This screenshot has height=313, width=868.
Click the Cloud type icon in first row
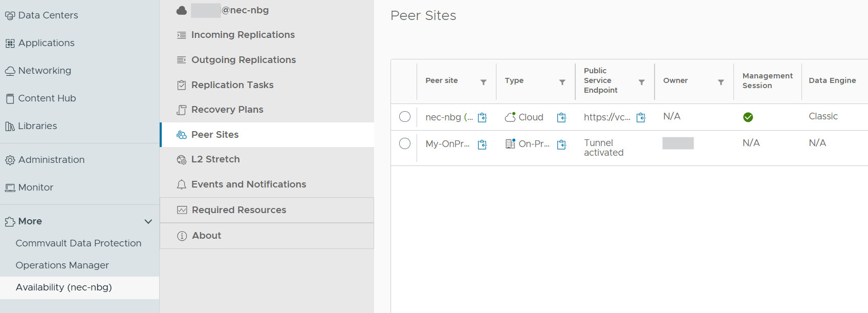click(x=510, y=117)
